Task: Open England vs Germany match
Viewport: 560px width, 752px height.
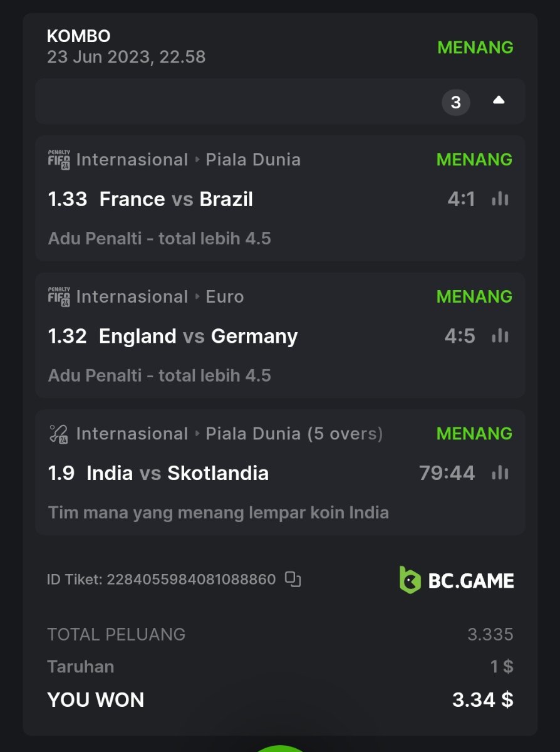Action: [x=198, y=337]
